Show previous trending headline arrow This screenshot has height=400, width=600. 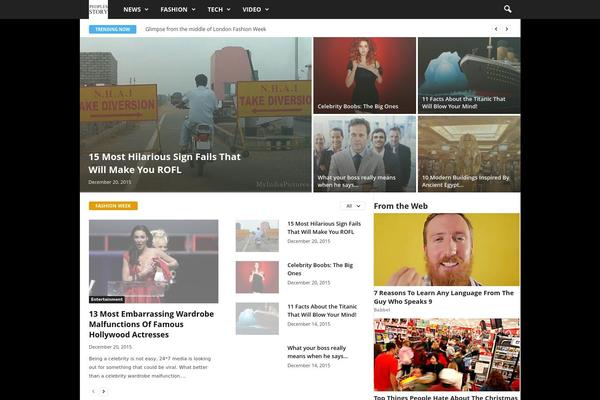click(496, 29)
